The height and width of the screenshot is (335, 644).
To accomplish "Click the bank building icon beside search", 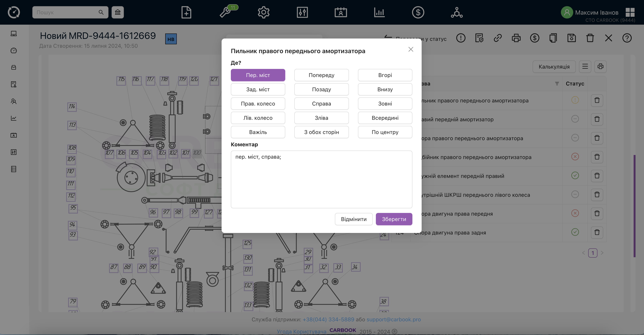I will pos(118,12).
